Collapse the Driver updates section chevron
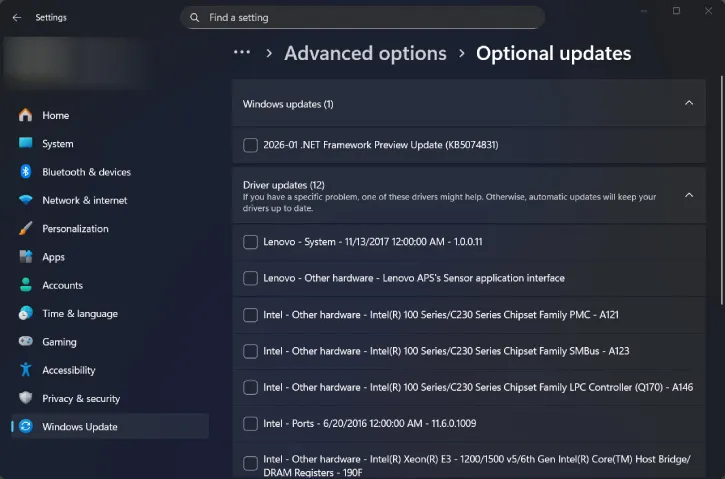 click(x=689, y=195)
